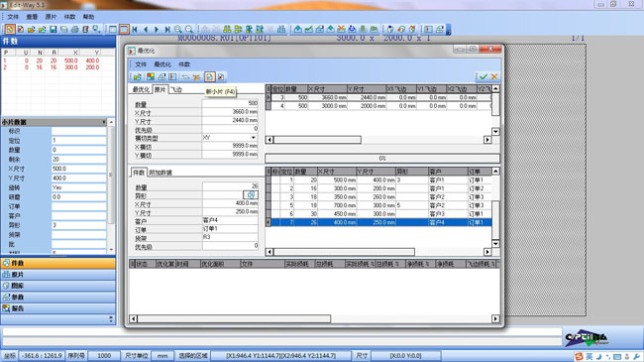The width and height of the screenshot is (644, 362).
Task: Click the green checkmark to confirm the optimization dialog
Action: (483, 76)
